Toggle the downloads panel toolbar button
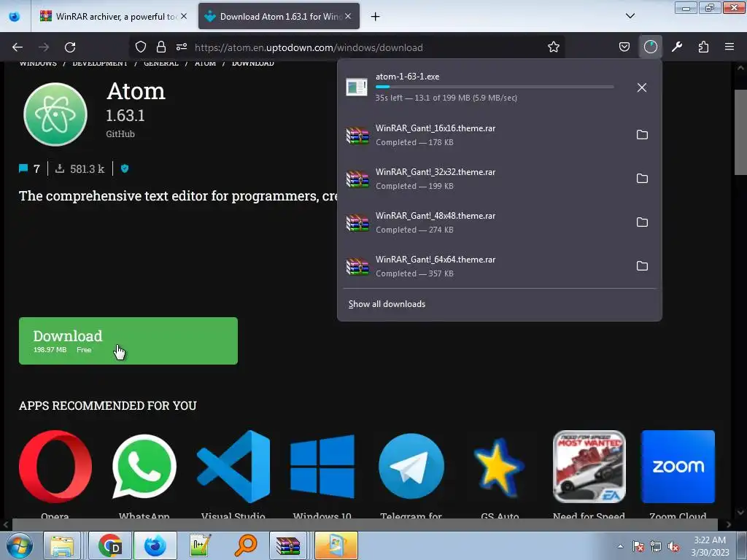The width and height of the screenshot is (747, 560). (x=650, y=47)
